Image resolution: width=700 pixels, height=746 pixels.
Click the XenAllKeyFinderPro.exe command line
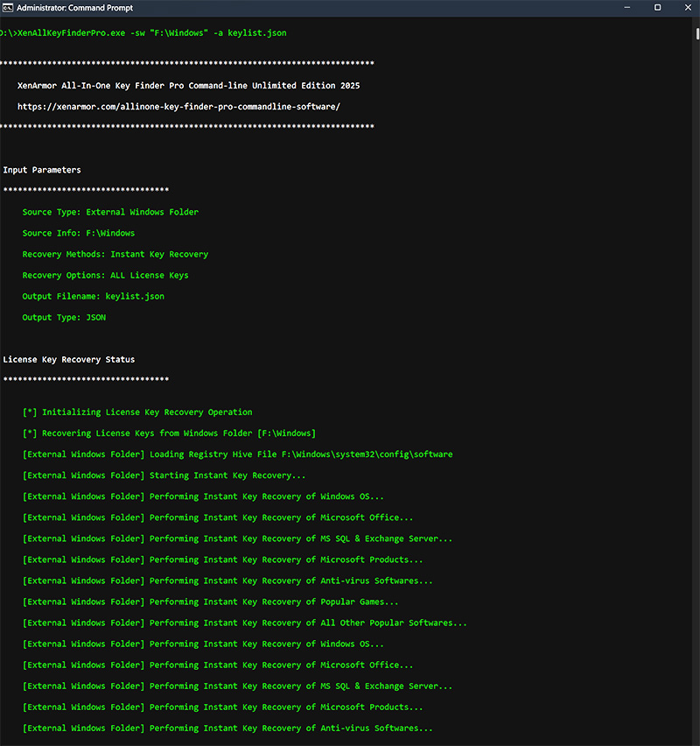[x=143, y=33]
